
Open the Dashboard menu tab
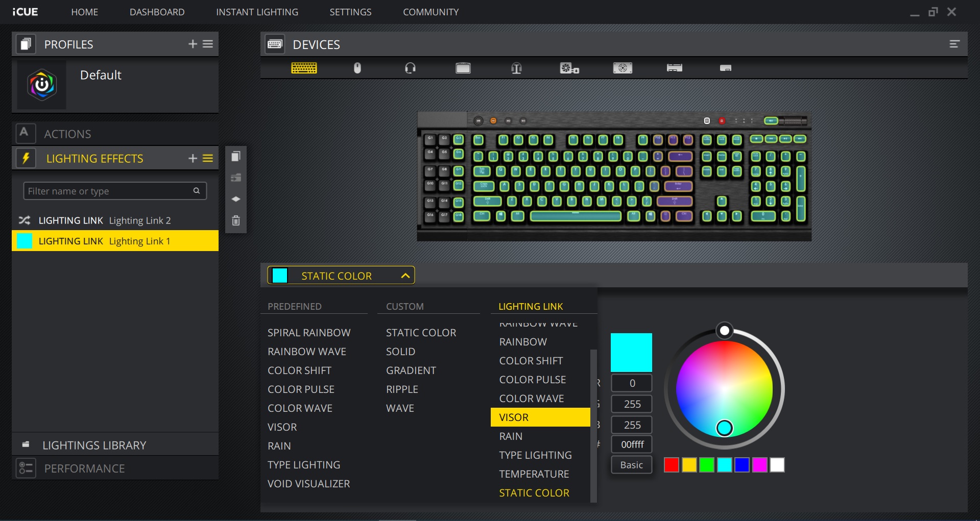click(x=157, y=12)
